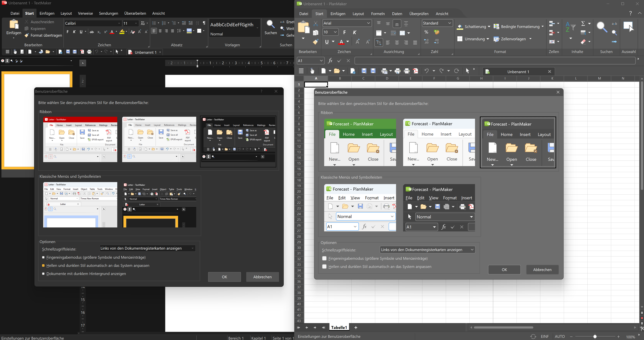The height and width of the screenshot is (340, 644).
Task: Click the percent format icon in PlanMaker
Action: tap(426, 32)
